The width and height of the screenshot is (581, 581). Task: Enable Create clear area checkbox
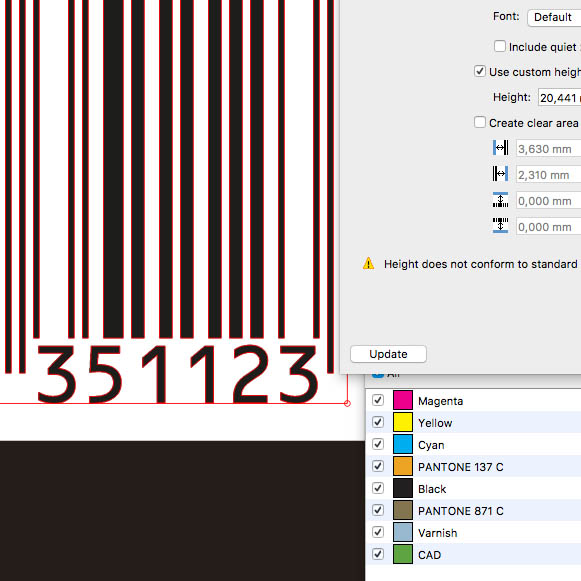pyautogui.click(x=479, y=122)
